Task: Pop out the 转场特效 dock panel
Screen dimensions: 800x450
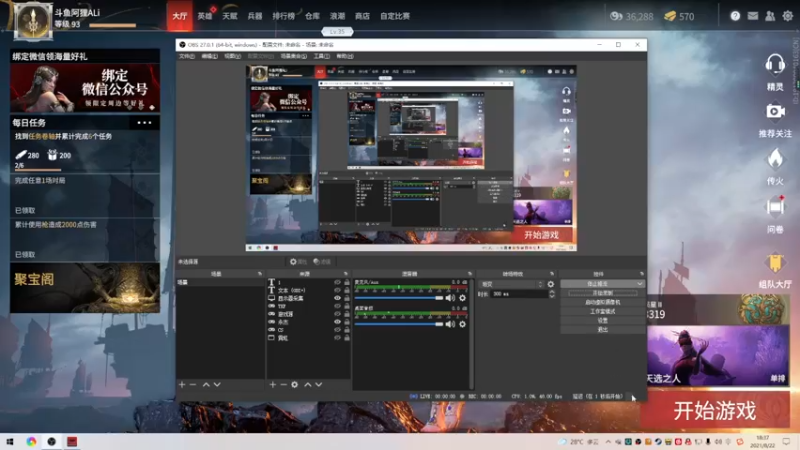Action: pos(552,274)
